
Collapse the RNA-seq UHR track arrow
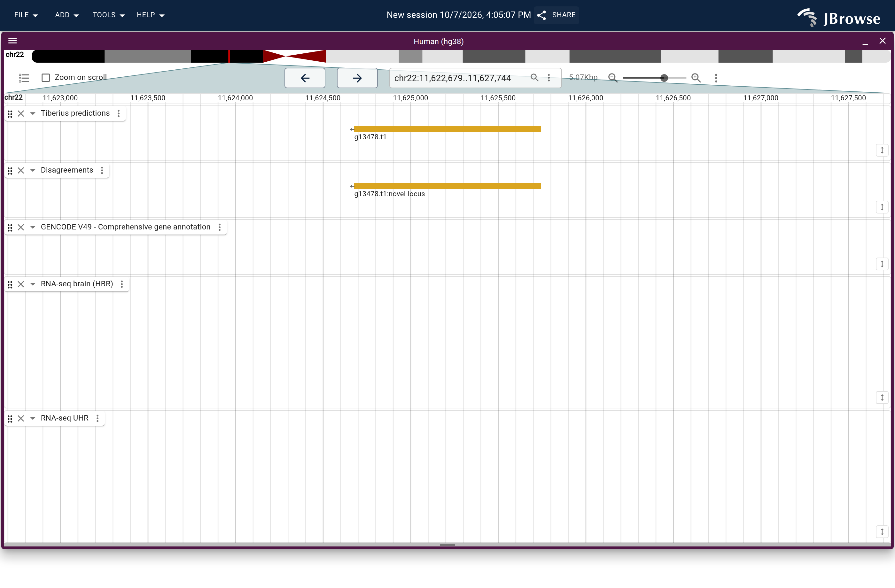33,418
